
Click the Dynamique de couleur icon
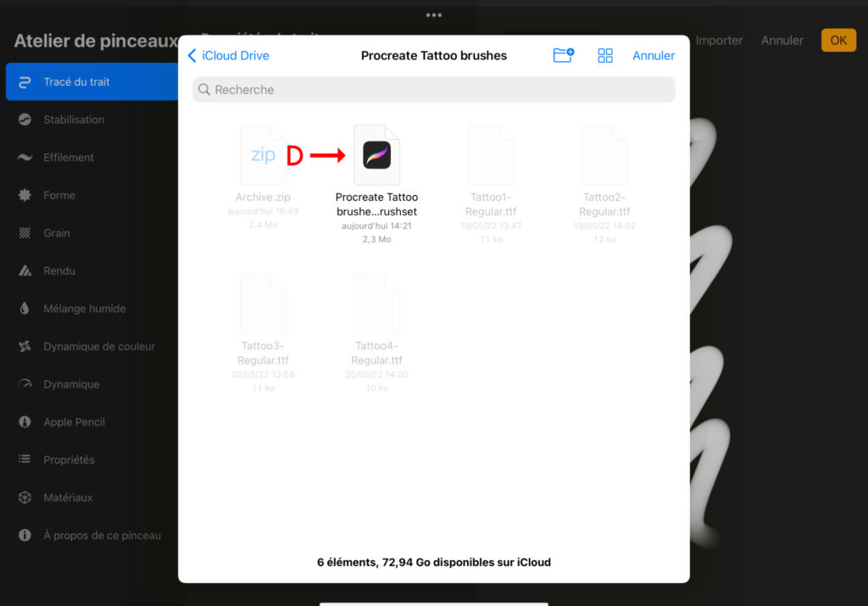click(25, 347)
